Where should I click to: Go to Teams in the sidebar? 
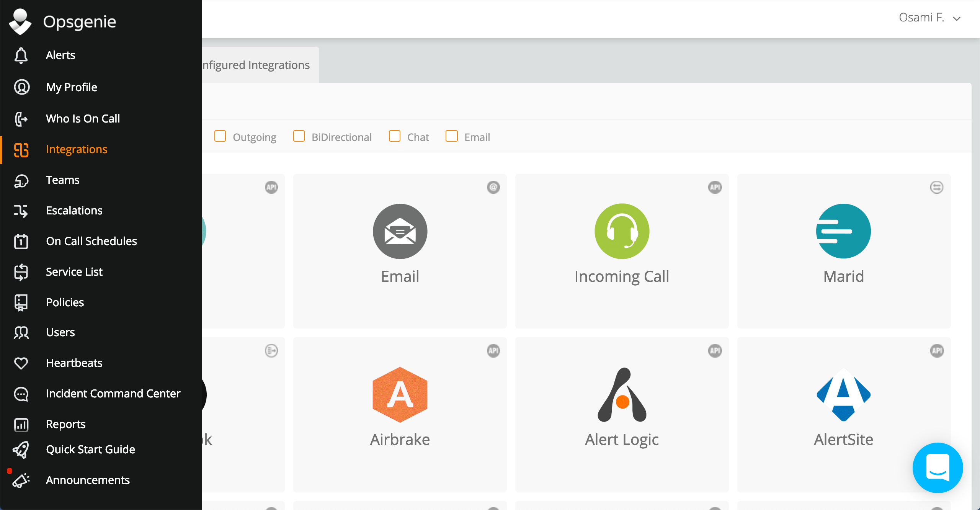click(x=63, y=180)
